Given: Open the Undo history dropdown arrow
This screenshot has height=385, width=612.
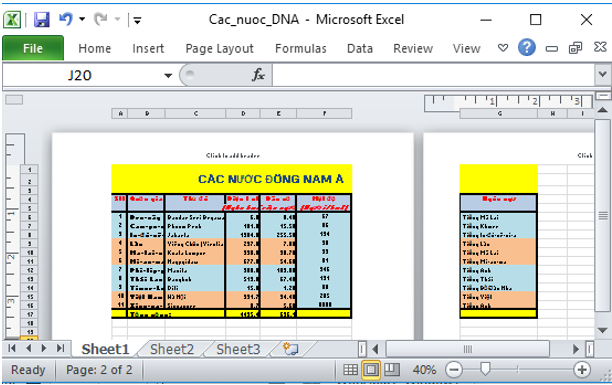Looking at the screenshot, I should pos(82,19).
